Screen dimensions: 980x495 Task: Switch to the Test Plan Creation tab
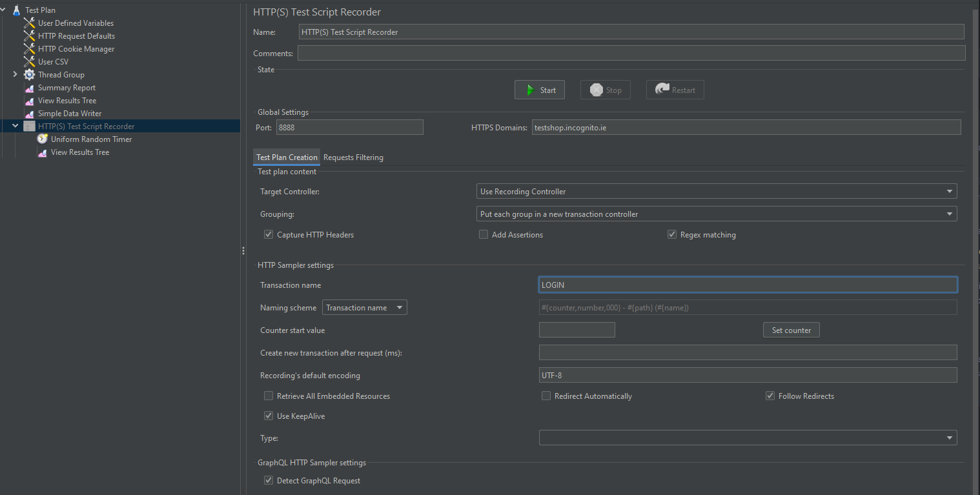click(287, 157)
